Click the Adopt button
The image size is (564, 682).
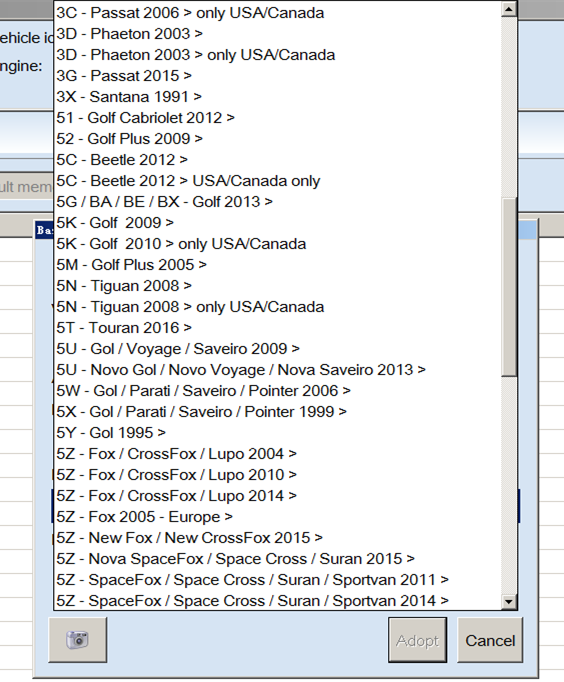pyautogui.click(x=417, y=640)
